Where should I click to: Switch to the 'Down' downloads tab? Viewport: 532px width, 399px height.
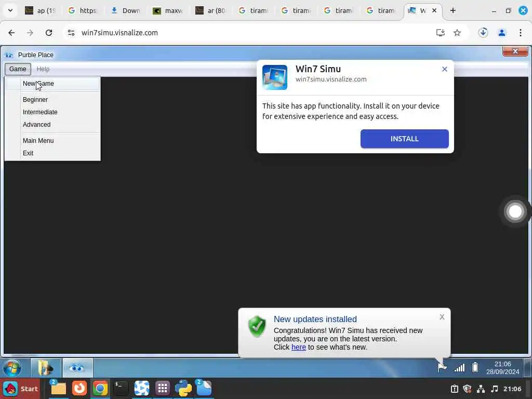pyautogui.click(x=126, y=10)
